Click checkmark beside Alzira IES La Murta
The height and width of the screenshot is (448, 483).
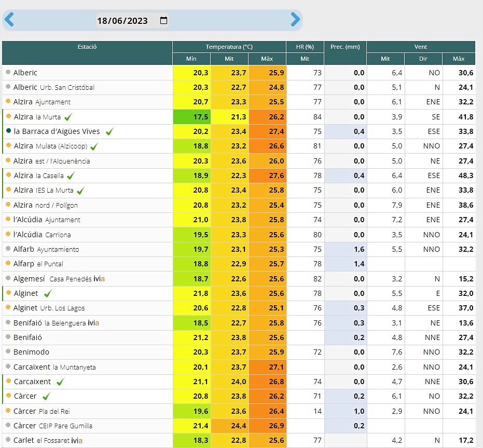coord(81,191)
